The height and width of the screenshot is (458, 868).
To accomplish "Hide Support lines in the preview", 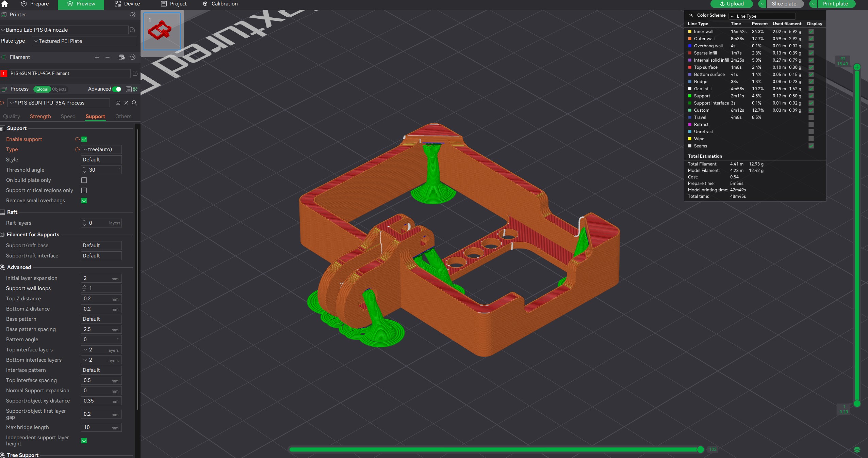I will click(x=811, y=96).
